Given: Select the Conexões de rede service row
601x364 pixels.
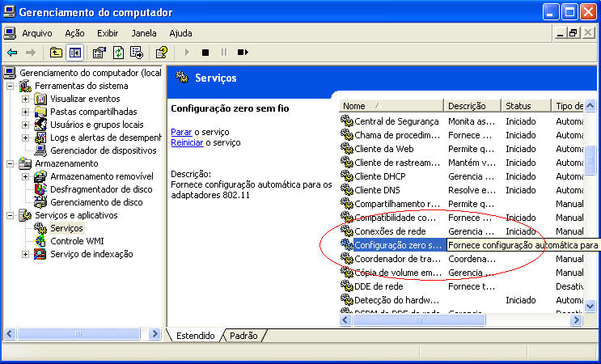Looking at the screenshot, I should pos(462,231).
